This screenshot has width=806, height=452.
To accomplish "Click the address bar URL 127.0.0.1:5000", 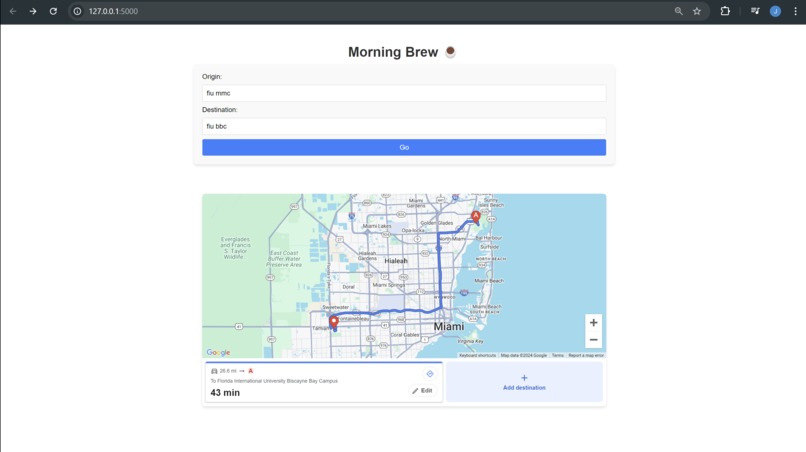I will coord(113,11).
